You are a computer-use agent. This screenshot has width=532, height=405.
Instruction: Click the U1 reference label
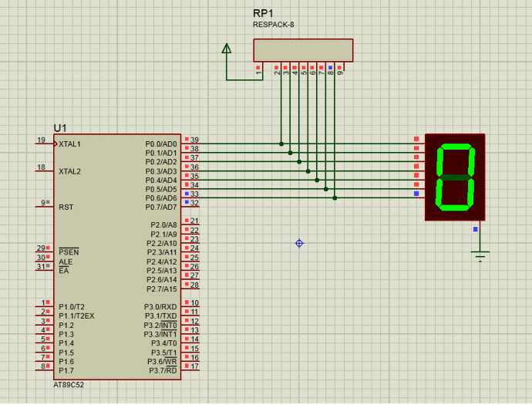(x=60, y=128)
